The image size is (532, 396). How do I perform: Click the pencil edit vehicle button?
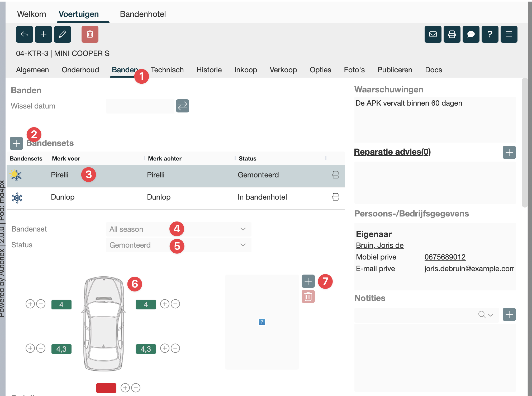(x=63, y=34)
